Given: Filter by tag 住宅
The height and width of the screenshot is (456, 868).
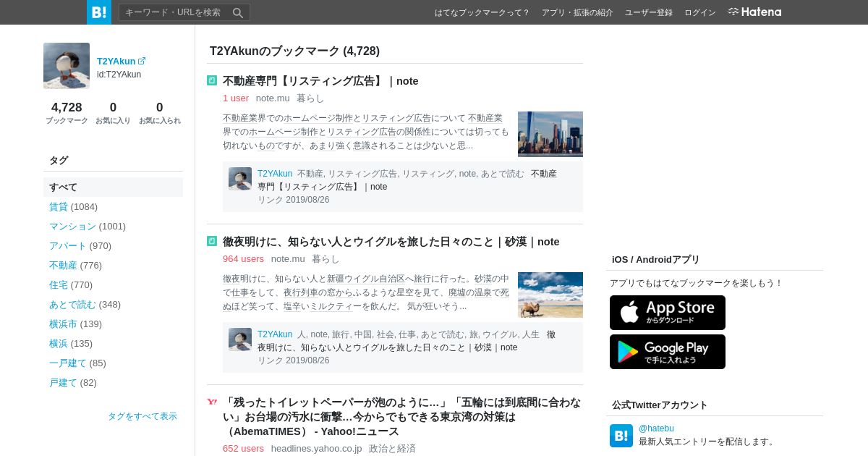Looking at the screenshot, I should (59, 284).
